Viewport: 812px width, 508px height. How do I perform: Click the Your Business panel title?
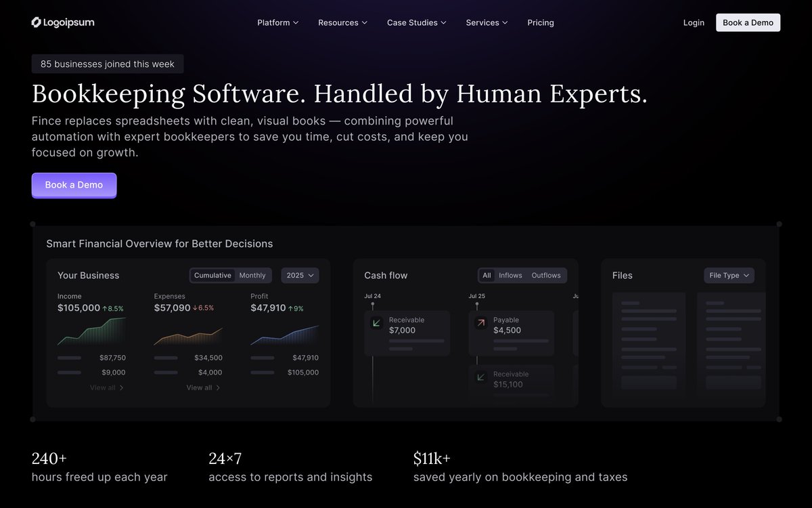point(88,276)
